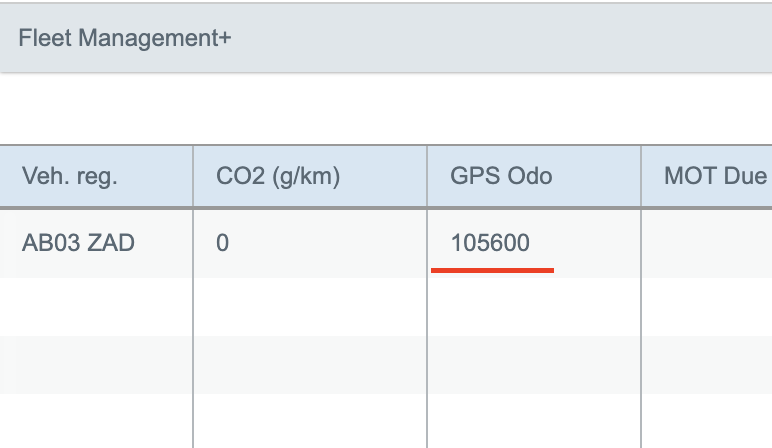
Task: Click the empty MOT Due cell for AB03 ZAD
Action: coord(706,242)
